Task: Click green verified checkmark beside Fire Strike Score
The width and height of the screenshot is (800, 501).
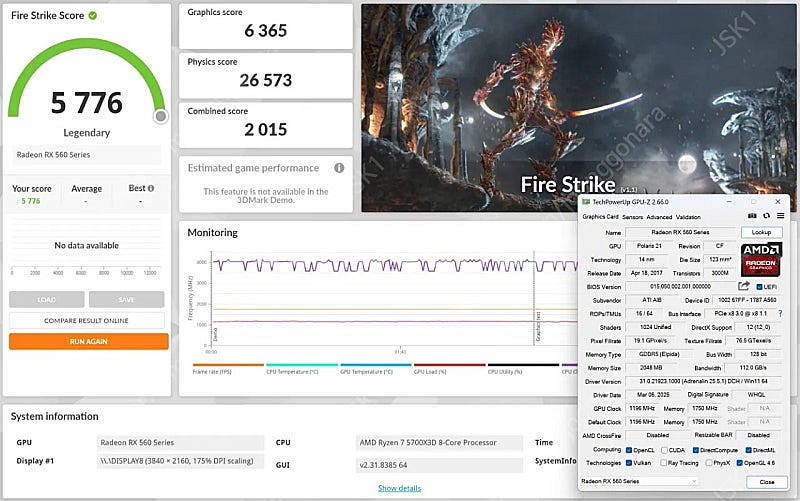Action: click(x=93, y=15)
